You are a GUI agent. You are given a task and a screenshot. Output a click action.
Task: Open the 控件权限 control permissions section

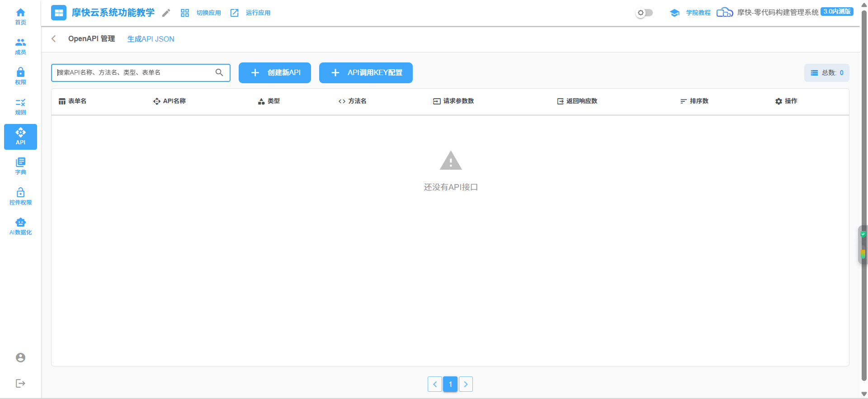coord(20,197)
